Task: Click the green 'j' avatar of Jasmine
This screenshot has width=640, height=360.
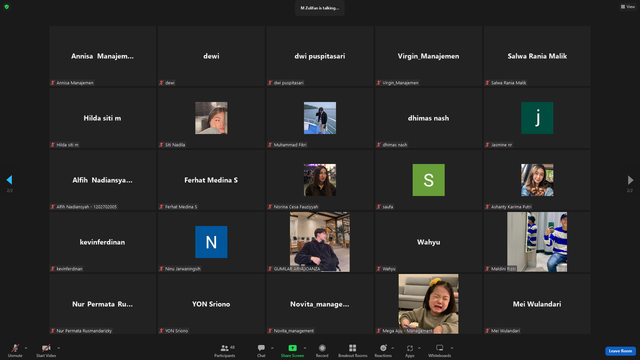Action: point(537,118)
